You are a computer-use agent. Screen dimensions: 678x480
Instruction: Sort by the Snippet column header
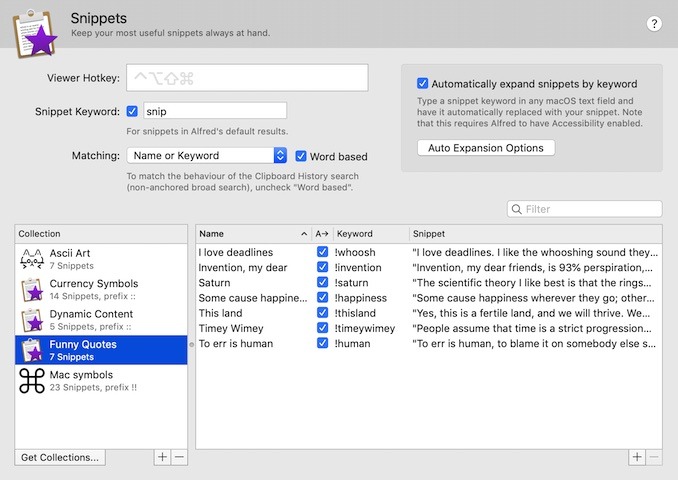coord(535,234)
